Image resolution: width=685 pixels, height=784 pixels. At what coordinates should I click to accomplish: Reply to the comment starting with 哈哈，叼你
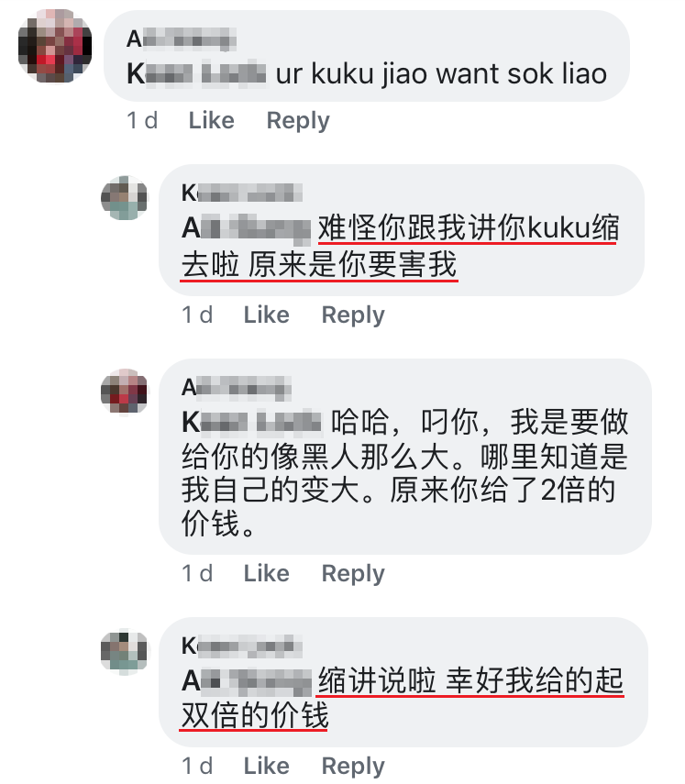(353, 573)
